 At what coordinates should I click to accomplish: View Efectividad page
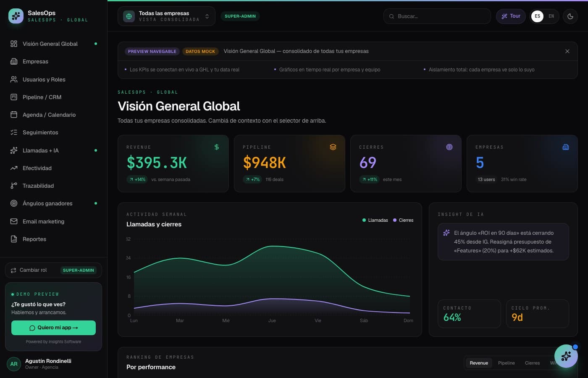point(53,168)
